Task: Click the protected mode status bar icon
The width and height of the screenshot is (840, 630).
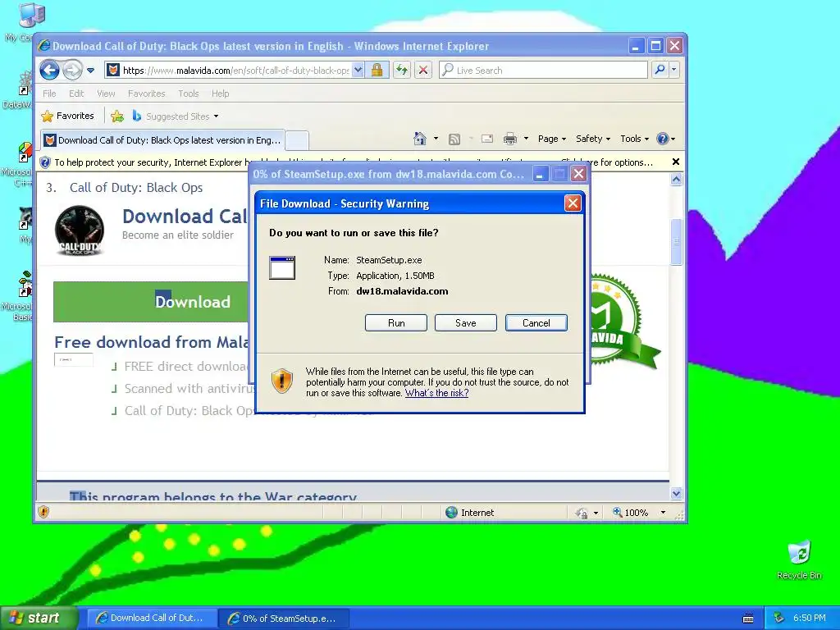Action: click(x=582, y=513)
